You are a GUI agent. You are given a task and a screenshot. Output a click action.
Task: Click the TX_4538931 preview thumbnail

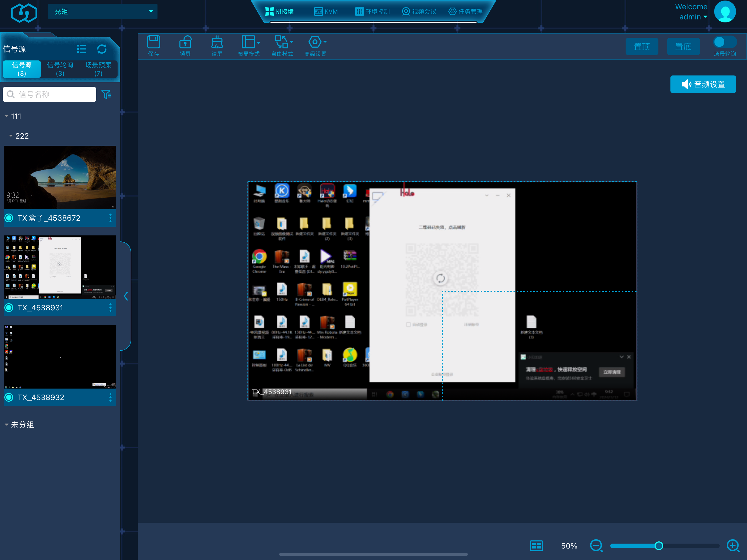[x=60, y=267]
